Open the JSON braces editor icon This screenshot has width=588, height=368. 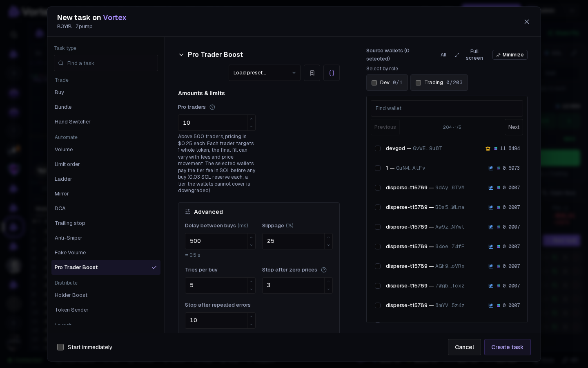coord(332,73)
